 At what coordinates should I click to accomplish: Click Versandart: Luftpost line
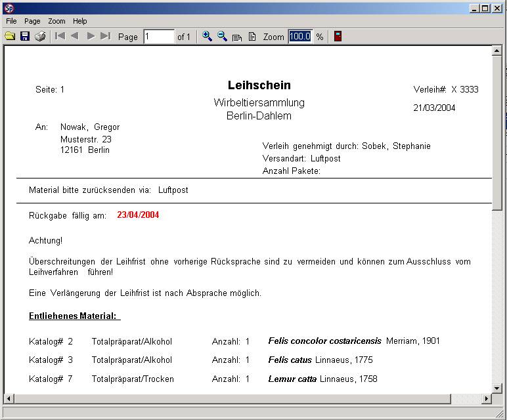tap(301, 159)
